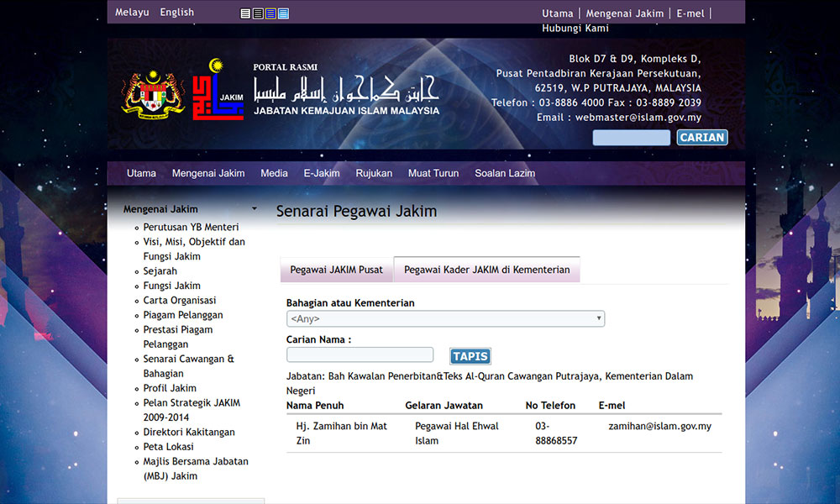Image resolution: width=840 pixels, height=504 pixels.
Task: Open Visi, Misi, Objektif dan Fungsi Jakim
Action: pos(194,249)
